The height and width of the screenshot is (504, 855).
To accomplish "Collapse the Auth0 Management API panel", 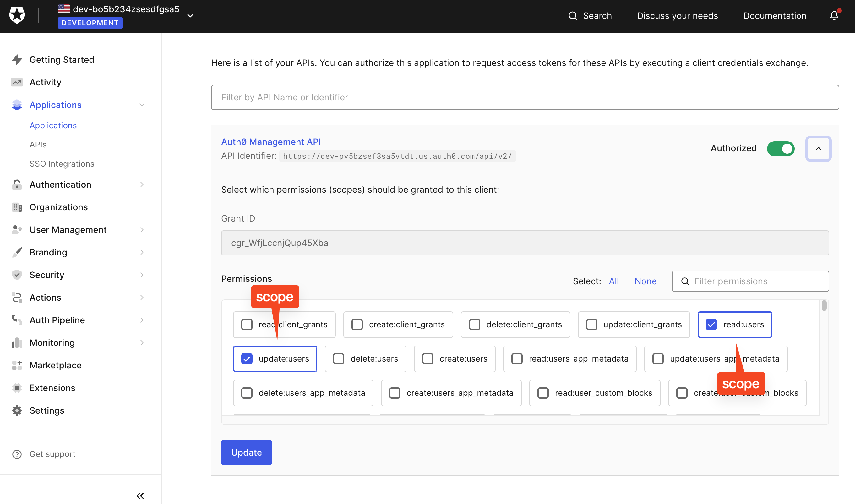I will pyautogui.click(x=818, y=148).
